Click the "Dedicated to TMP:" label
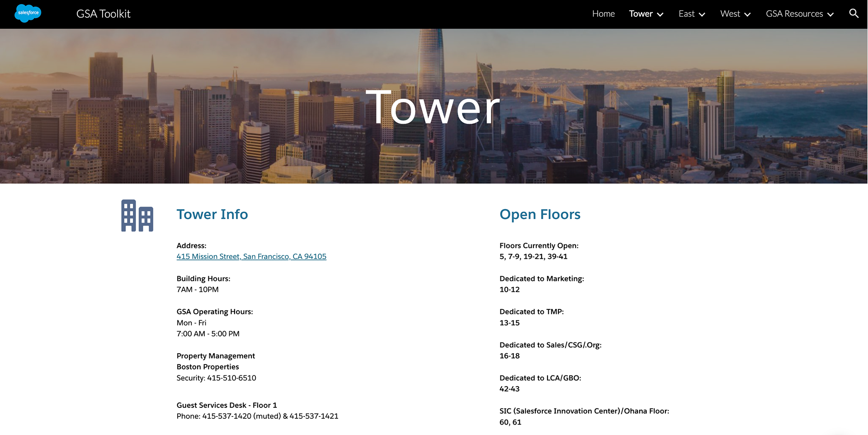The image size is (868, 435). click(532, 312)
